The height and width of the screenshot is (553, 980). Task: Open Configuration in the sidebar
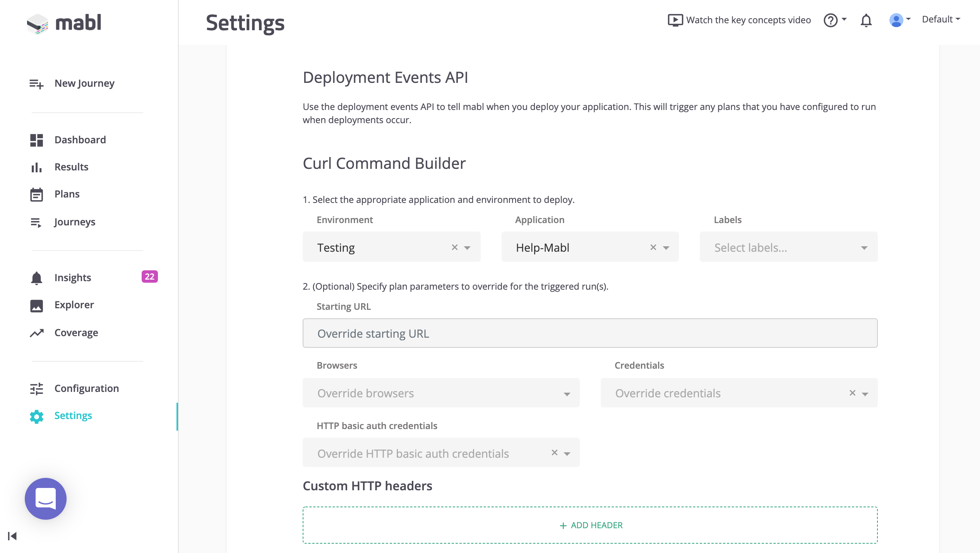pyautogui.click(x=86, y=388)
